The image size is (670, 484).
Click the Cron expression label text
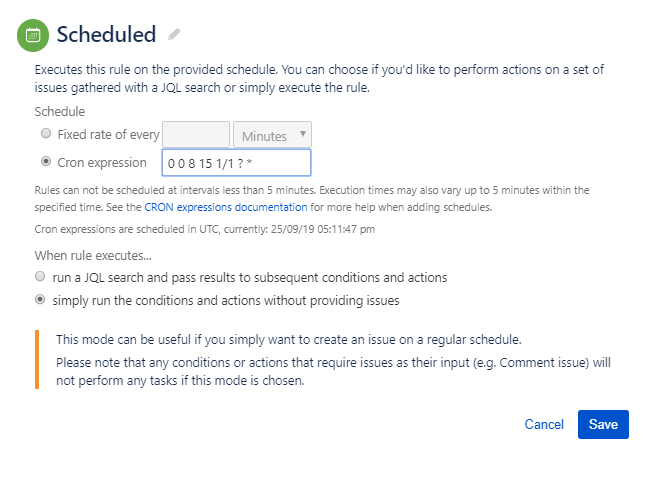[102, 163]
